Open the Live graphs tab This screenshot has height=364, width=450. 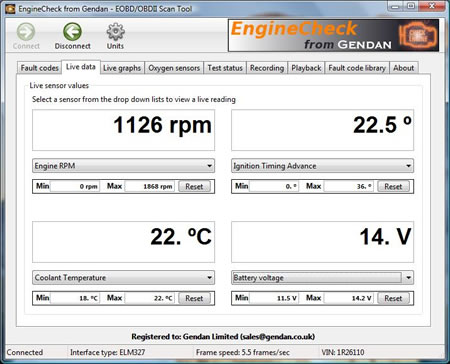point(122,68)
